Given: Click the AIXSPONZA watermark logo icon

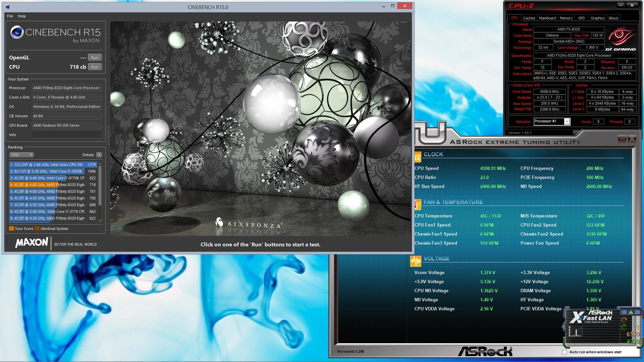Looking at the screenshot, I should pos(219,222).
